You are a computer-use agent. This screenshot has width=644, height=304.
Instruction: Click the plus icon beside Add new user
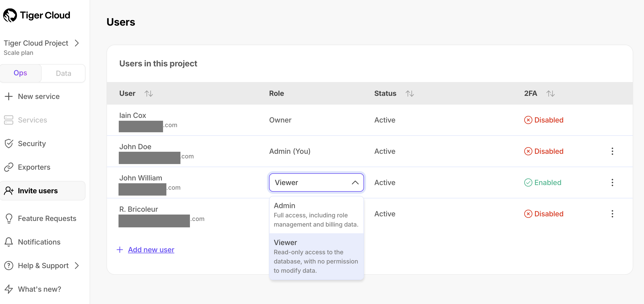click(x=120, y=250)
